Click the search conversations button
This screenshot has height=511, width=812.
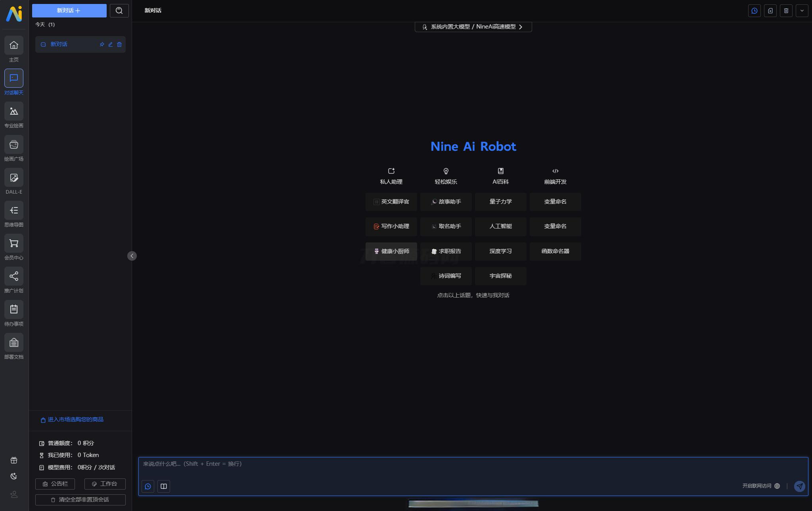pos(119,11)
